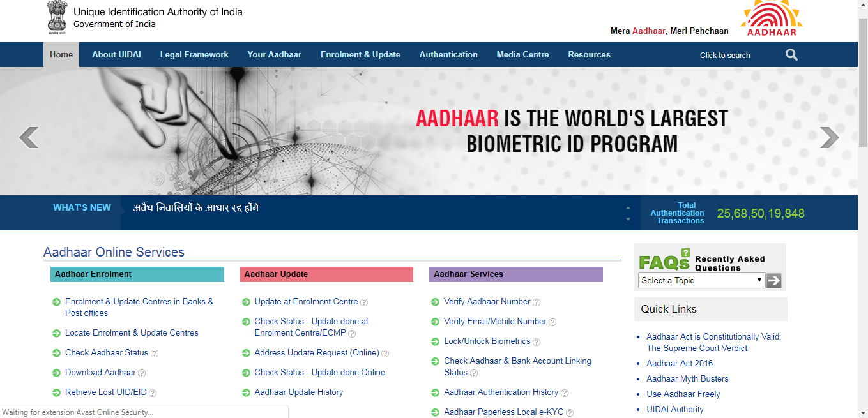
Task: Click help icon beside Aadhaar Paperless Local e-KYC
Action: [570, 412]
